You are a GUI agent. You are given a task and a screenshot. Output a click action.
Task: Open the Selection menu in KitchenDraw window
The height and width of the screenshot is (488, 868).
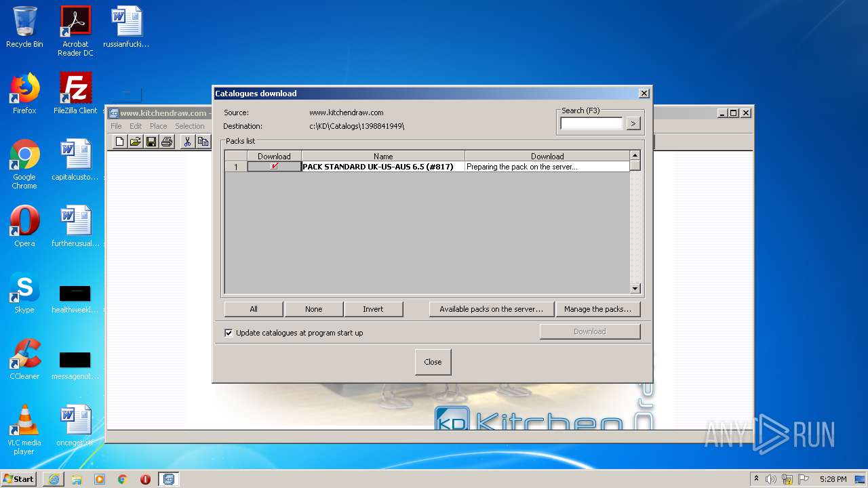tap(189, 126)
